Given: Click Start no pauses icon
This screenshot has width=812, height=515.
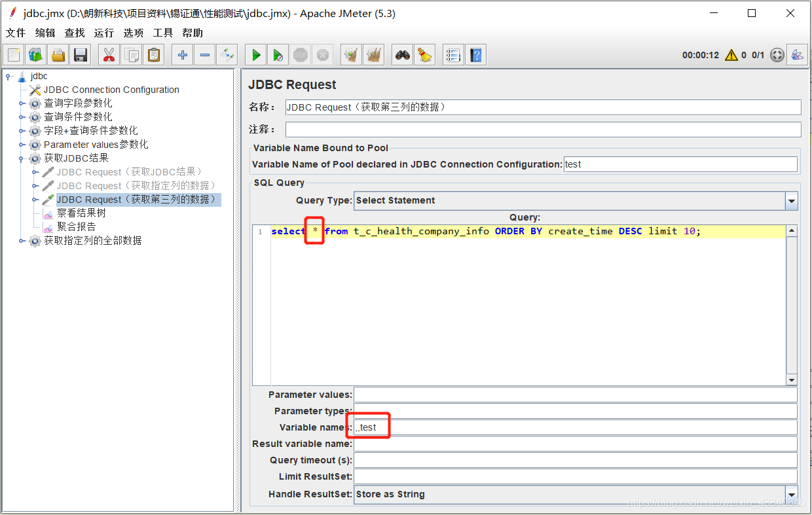Looking at the screenshot, I should tap(278, 55).
